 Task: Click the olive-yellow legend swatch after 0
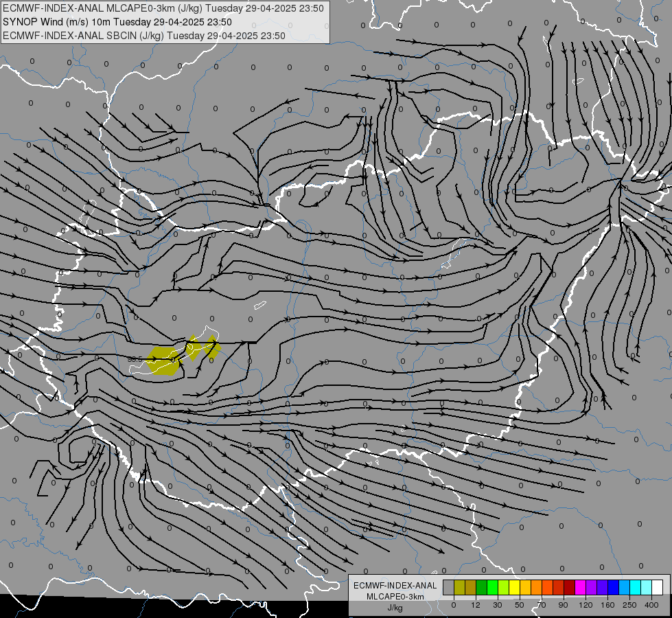(x=460, y=587)
